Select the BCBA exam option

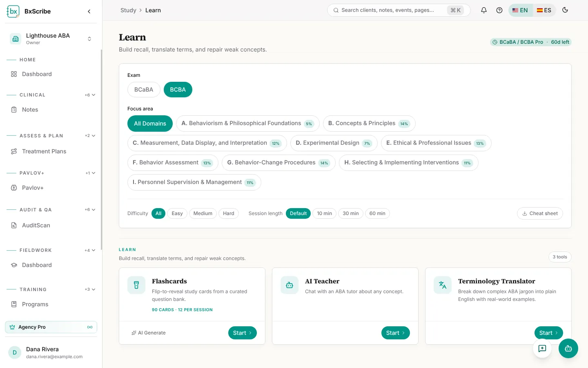click(x=178, y=90)
